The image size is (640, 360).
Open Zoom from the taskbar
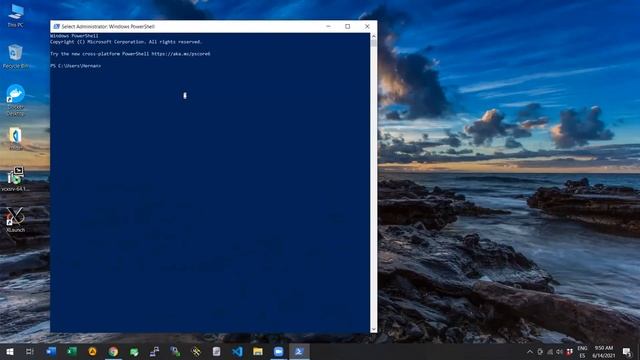click(x=278, y=351)
